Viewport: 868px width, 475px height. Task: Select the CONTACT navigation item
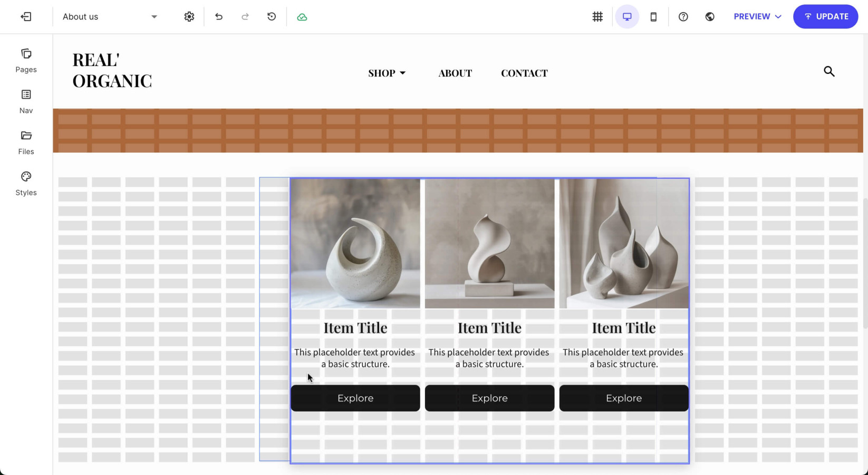click(524, 73)
